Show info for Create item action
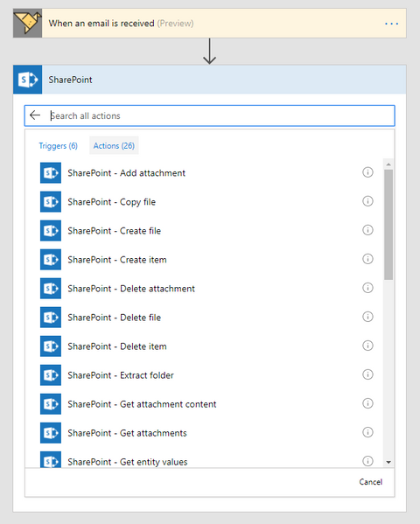The image size is (420, 524). coord(367,259)
